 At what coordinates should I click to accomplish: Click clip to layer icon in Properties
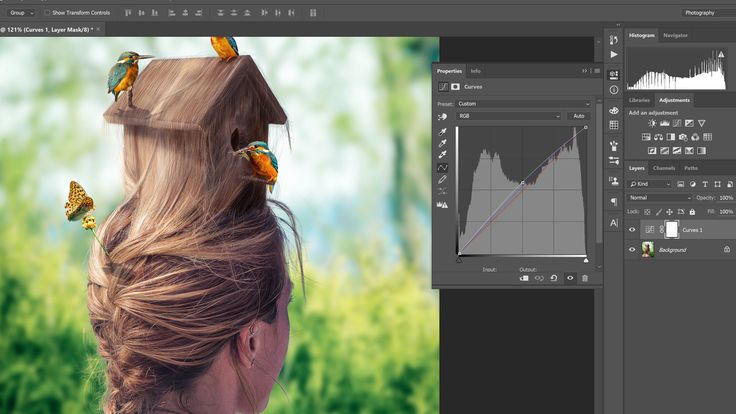[x=524, y=278]
